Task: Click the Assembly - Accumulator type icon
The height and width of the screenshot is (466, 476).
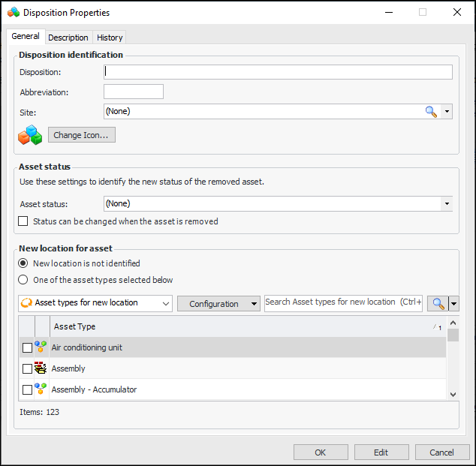Action: 41,389
